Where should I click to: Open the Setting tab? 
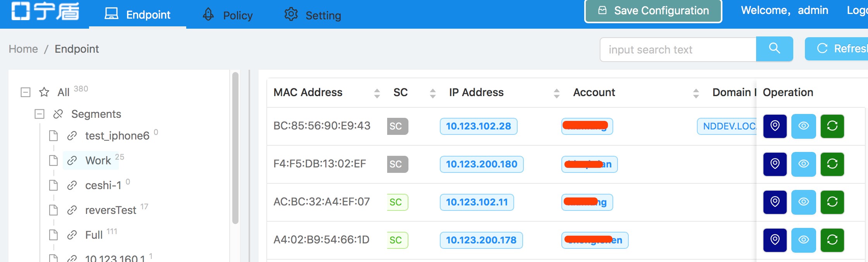313,15
